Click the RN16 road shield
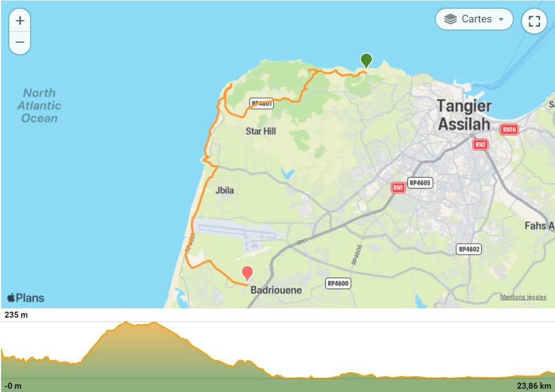The width and height of the screenshot is (555, 392). pos(509,130)
